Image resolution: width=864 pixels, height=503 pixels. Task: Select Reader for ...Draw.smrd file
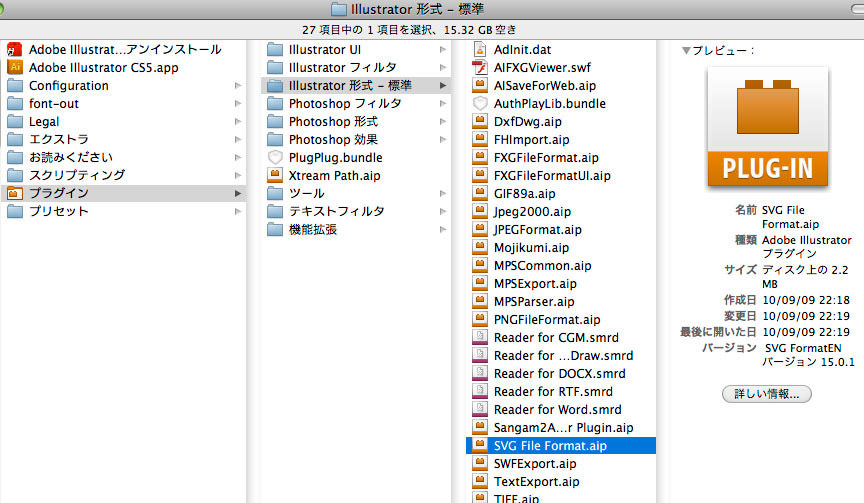tap(561, 355)
